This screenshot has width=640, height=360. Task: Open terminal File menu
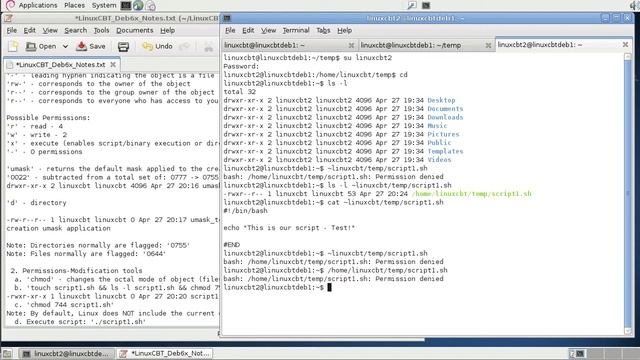(230, 30)
